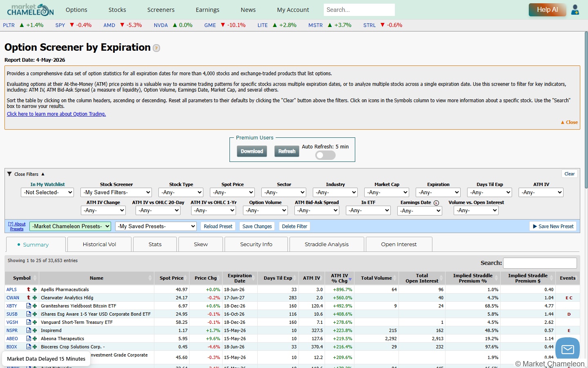The image size is (588, 368).
Task: Switch to Historical Vol tab
Action: [x=99, y=244]
